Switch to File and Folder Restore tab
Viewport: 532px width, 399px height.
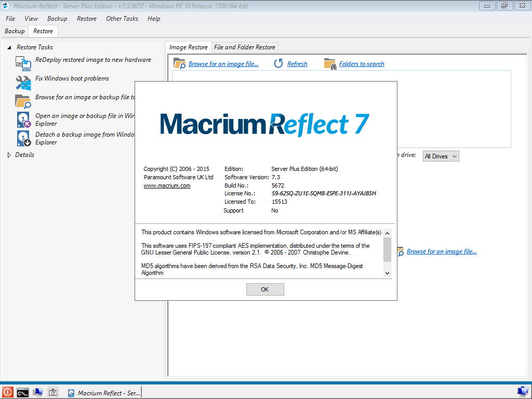click(245, 47)
